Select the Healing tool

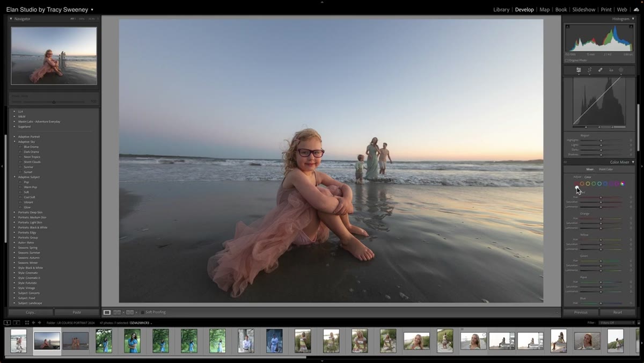pyautogui.click(x=600, y=70)
